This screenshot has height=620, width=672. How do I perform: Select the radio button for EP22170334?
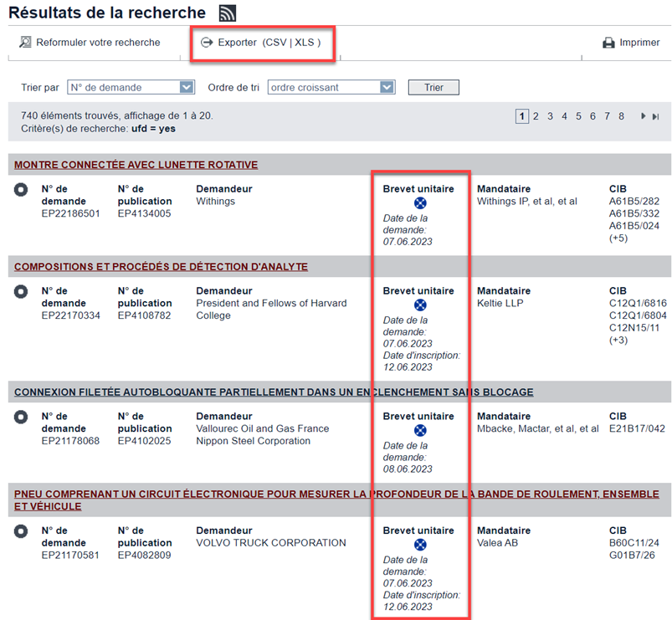(21, 292)
